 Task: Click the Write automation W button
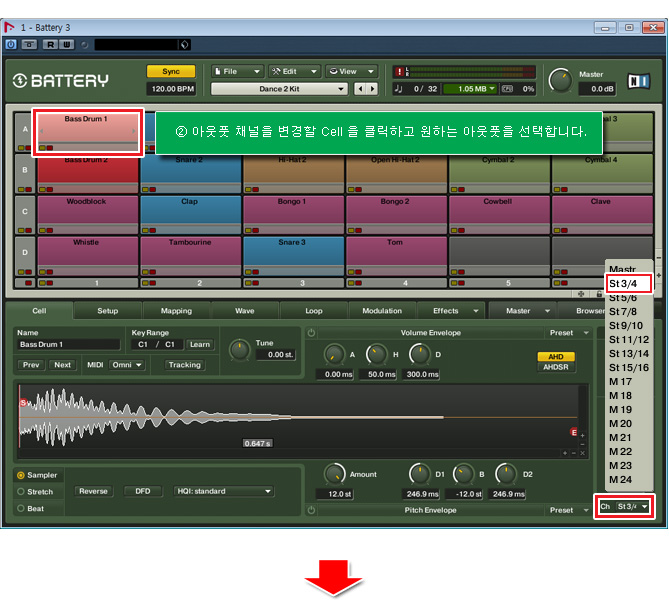pyautogui.click(x=66, y=44)
